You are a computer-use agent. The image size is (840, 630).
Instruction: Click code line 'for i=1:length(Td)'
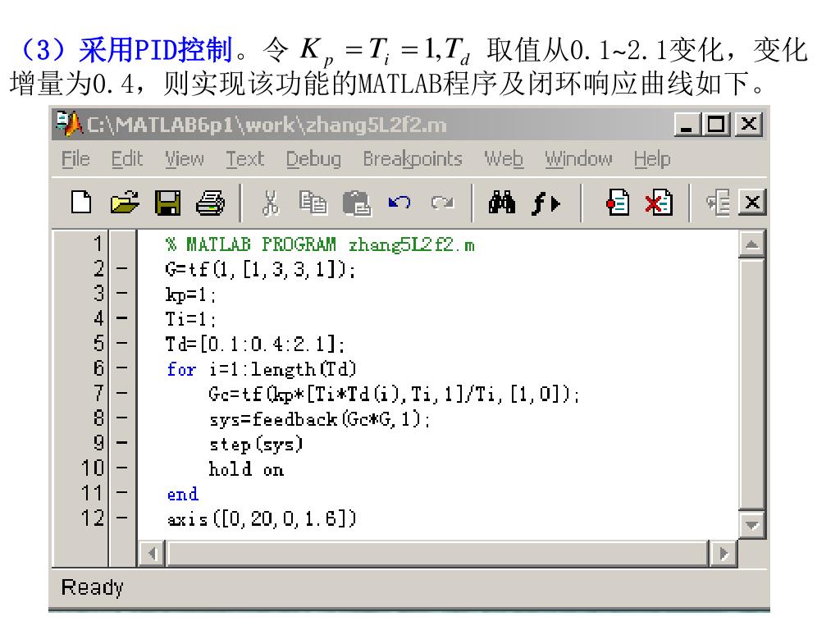point(262,369)
